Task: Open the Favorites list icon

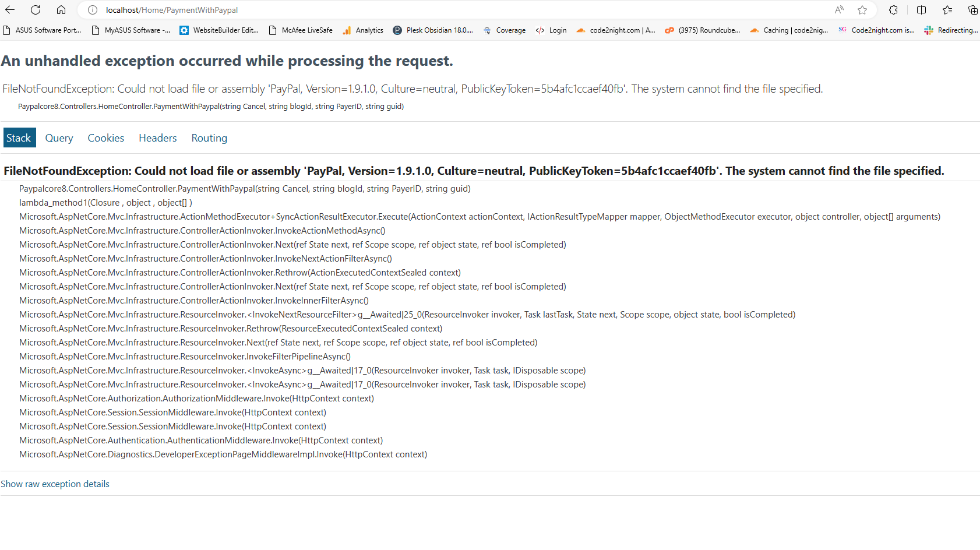Action: coord(947,10)
